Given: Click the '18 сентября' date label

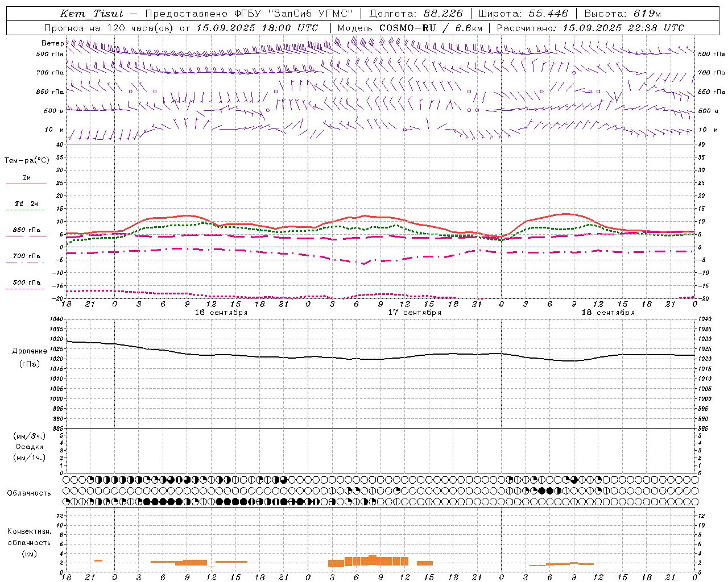Looking at the screenshot, I should 608,313.
